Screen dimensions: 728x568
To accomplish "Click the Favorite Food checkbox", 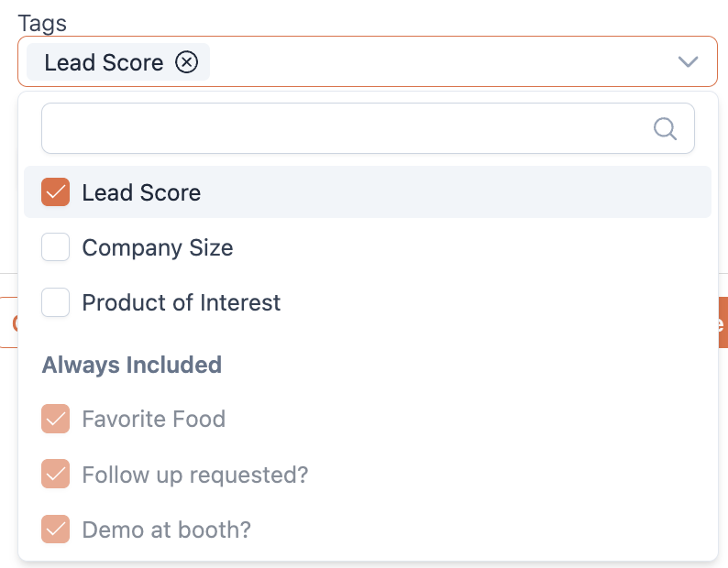I will (56, 420).
